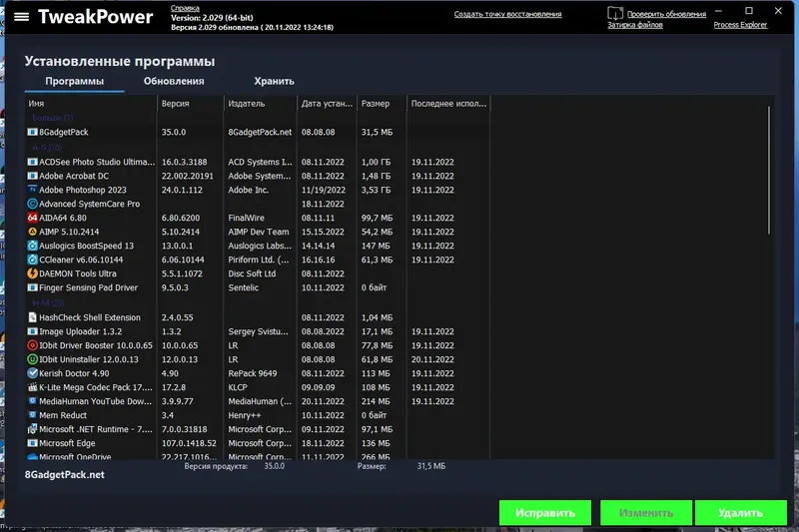
Task: Click the Microsoft .NET Runtime icon
Action: click(33, 429)
